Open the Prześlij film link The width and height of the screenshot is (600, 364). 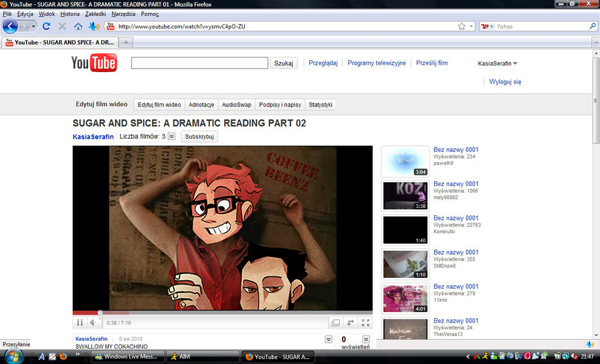(x=431, y=63)
